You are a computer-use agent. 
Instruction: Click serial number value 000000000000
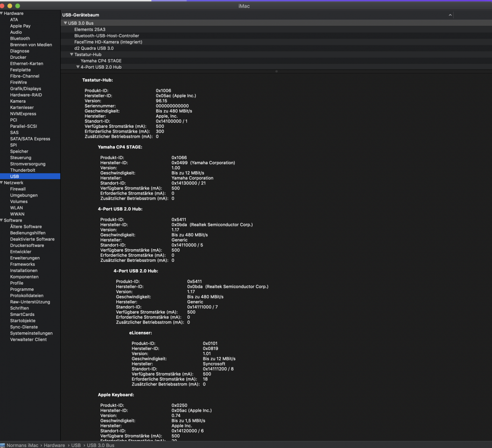172,106
